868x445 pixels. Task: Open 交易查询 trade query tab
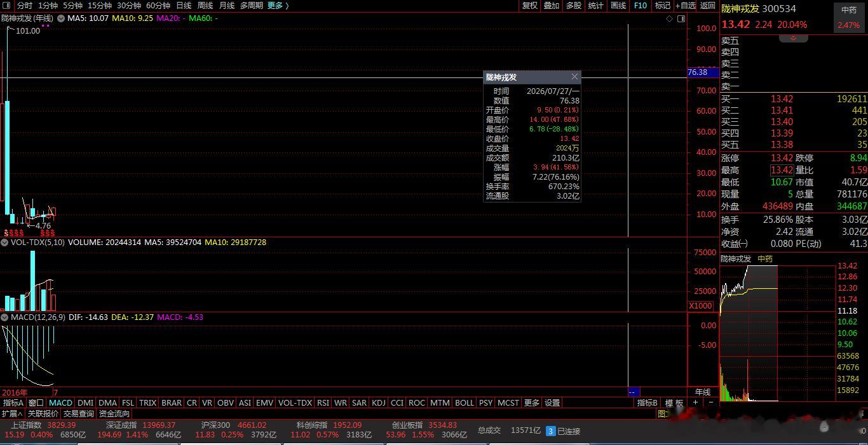[x=79, y=414]
